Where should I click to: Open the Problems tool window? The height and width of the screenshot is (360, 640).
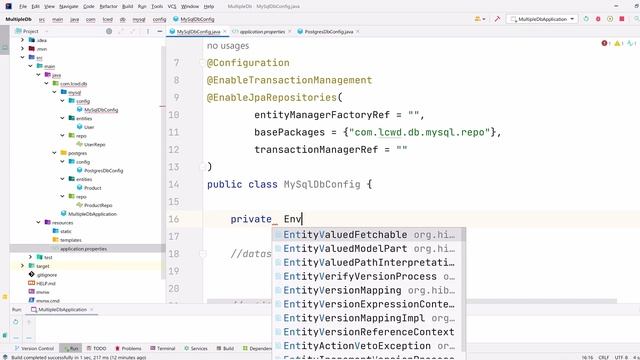coord(128,348)
